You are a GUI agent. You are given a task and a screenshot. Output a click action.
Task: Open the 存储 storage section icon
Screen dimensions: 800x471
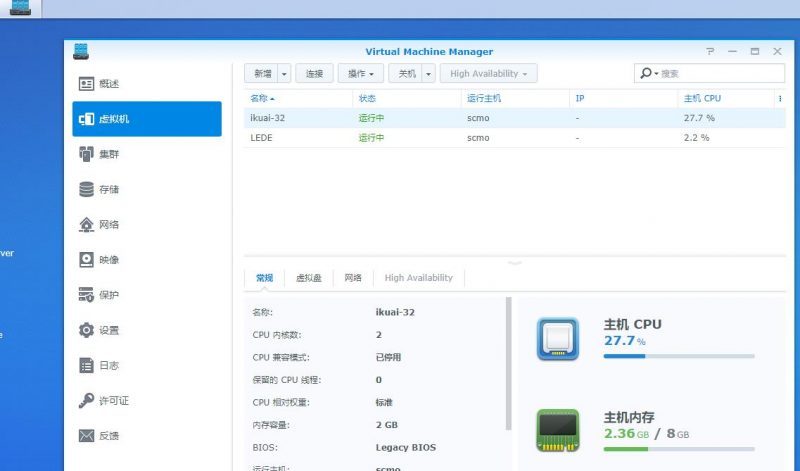pos(87,189)
